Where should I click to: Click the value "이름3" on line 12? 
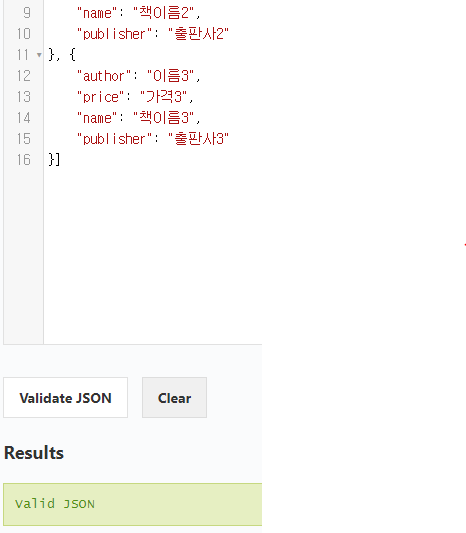point(171,76)
